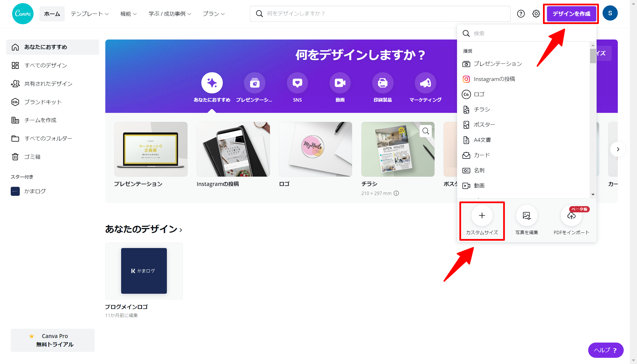Select the 動画 video category icon
The image size is (637, 364).
340,83
